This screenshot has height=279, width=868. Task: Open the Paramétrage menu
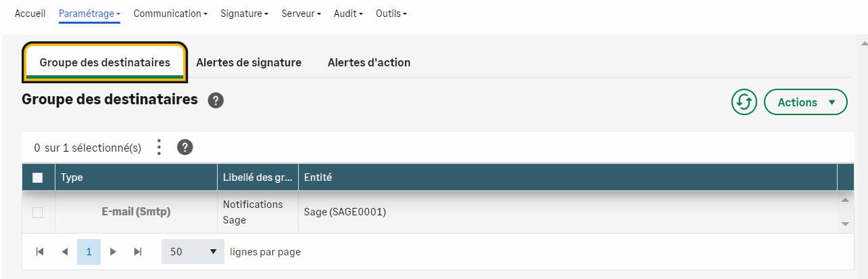coord(89,14)
